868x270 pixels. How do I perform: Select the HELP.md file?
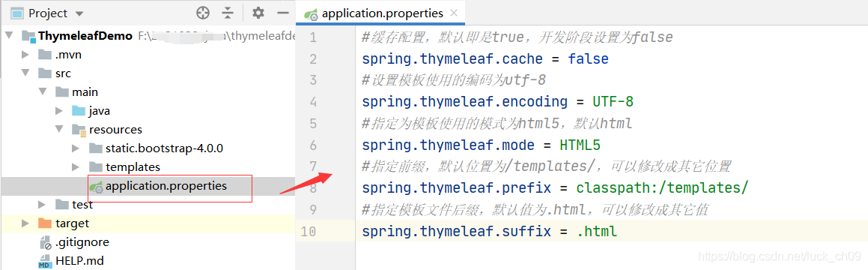click(x=148, y=260)
